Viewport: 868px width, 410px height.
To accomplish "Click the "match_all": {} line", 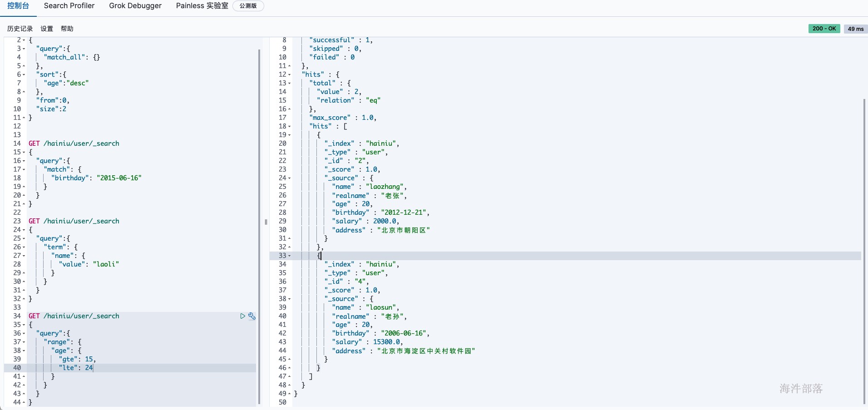I will point(72,57).
